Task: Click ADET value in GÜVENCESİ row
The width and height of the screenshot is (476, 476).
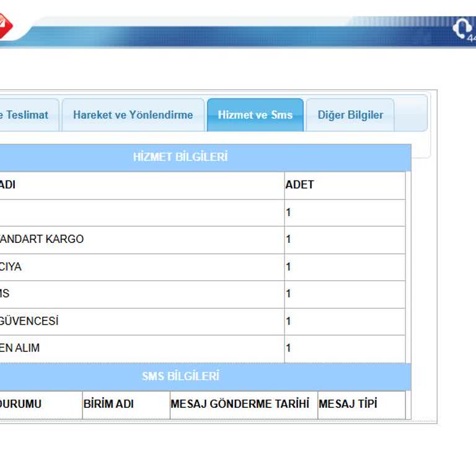Action: 288,321
